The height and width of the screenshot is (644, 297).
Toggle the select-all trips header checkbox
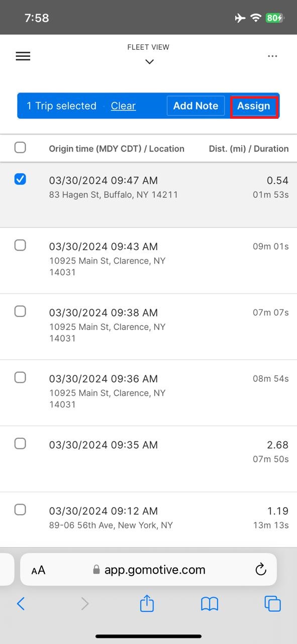[20, 147]
